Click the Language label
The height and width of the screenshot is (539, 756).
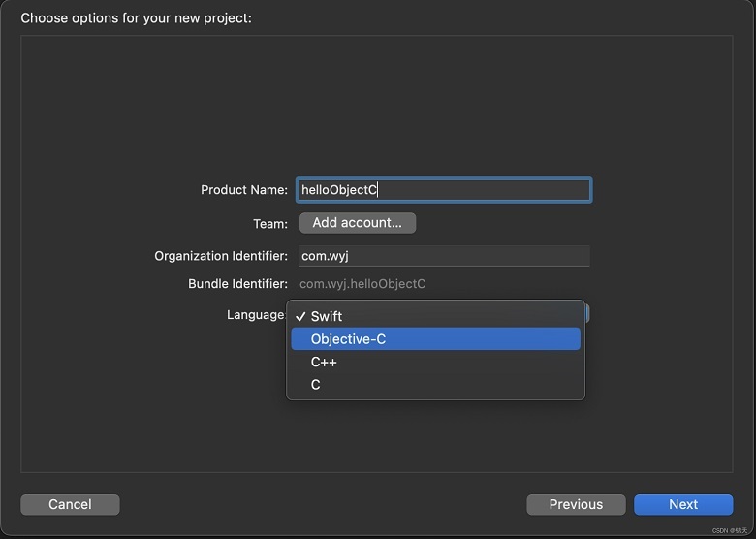257,315
